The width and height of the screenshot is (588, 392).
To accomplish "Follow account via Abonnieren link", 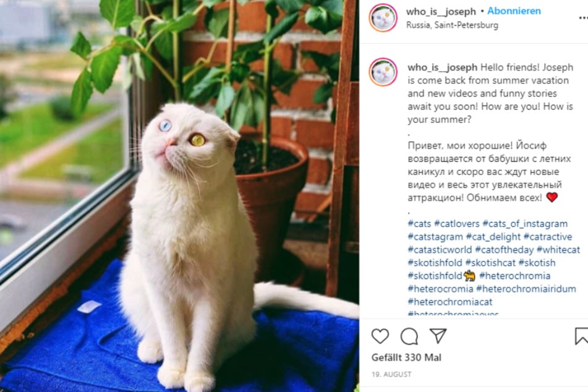I will click(x=514, y=11).
